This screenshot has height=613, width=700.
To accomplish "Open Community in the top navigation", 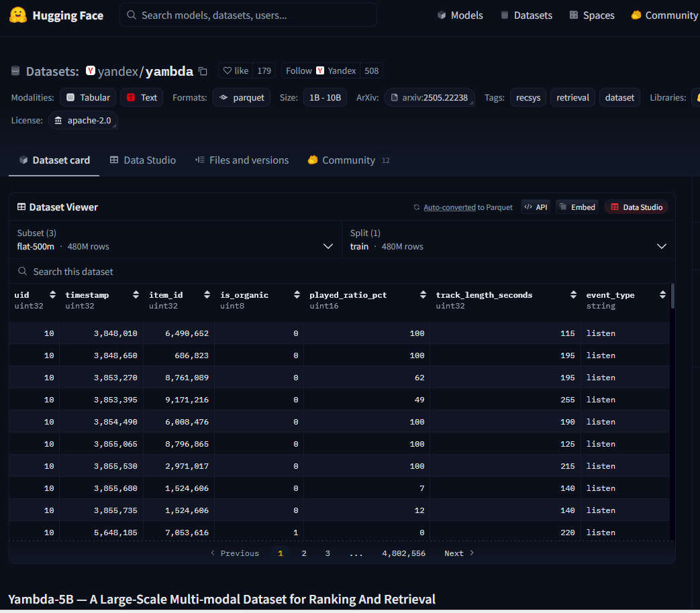I will coord(664,15).
